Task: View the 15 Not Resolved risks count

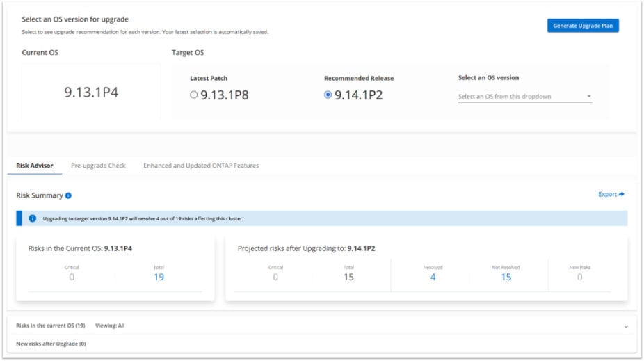Action: (x=506, y=277)
